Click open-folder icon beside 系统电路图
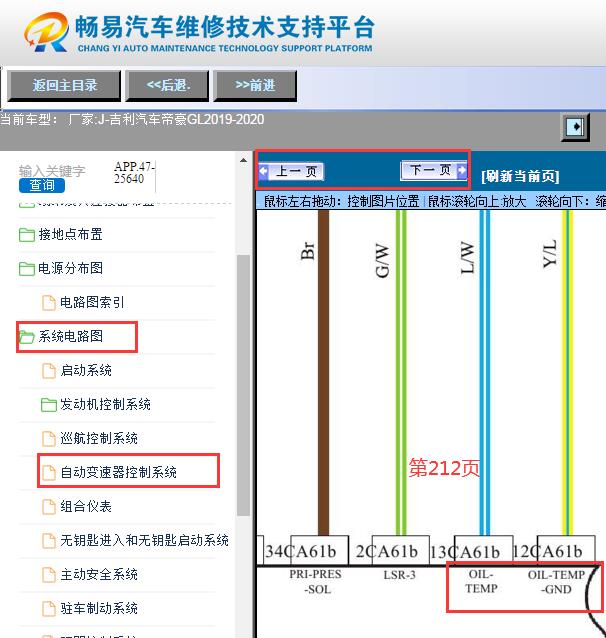This screenshot has height=638, width=606. click(x=27, y=337)
